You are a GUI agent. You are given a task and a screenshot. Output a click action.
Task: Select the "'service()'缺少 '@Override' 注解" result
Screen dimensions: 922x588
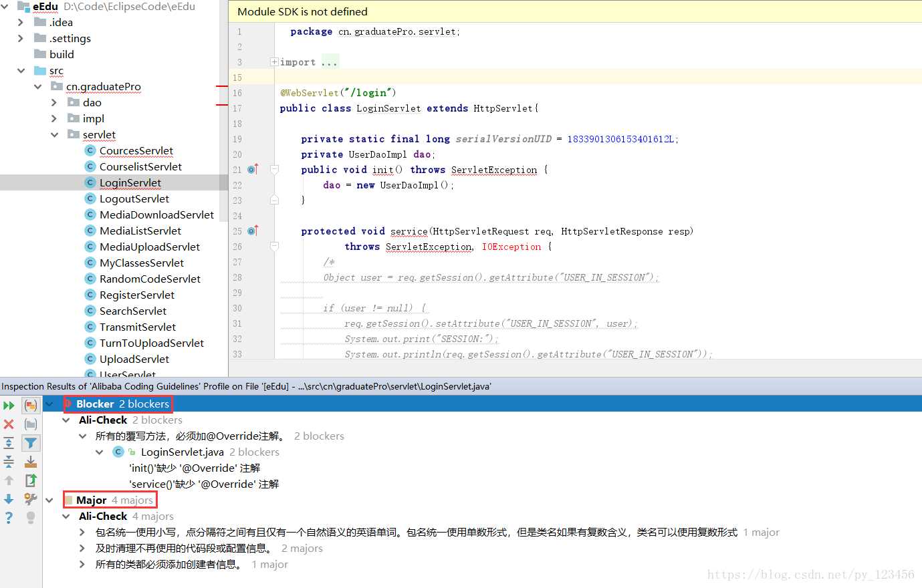coord(204,484)
